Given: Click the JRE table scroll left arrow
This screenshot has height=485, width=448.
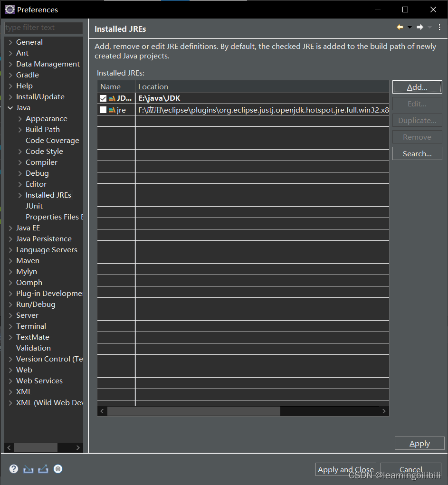Looking at the screenshot, I should [102, 411].
